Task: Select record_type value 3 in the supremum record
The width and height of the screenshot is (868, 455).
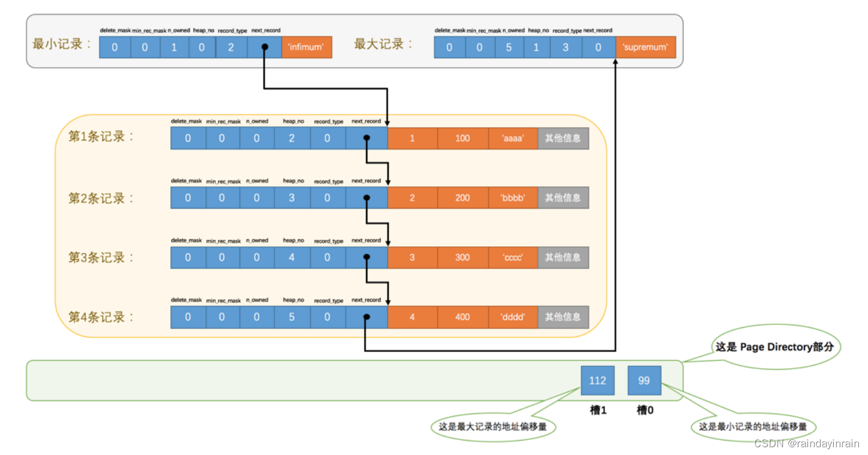Action: 565,47
